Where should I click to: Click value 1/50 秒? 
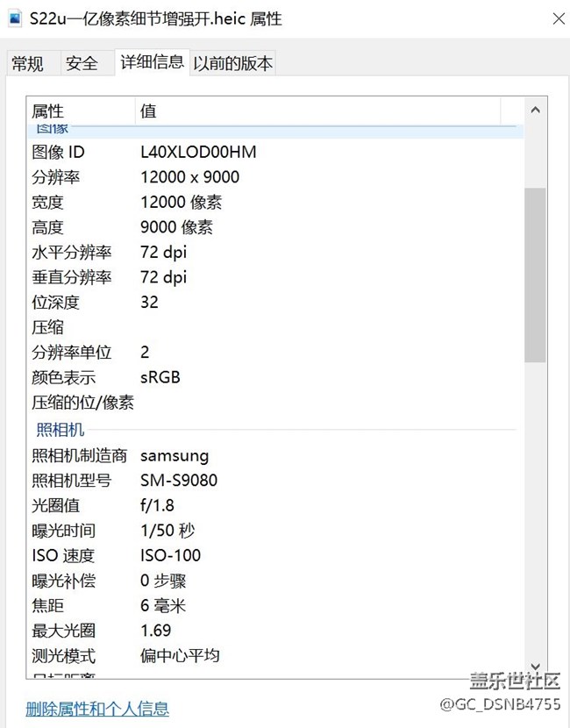point(167,531)
